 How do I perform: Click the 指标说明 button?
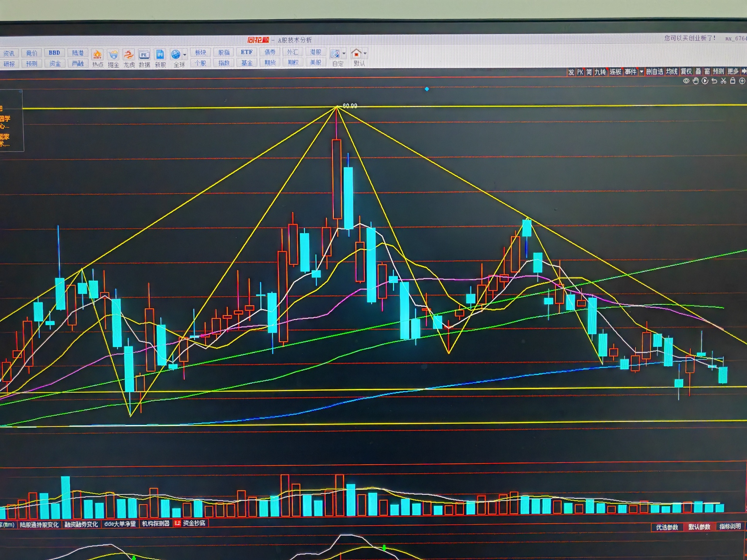pyautogui.click(x=730, y=526)
